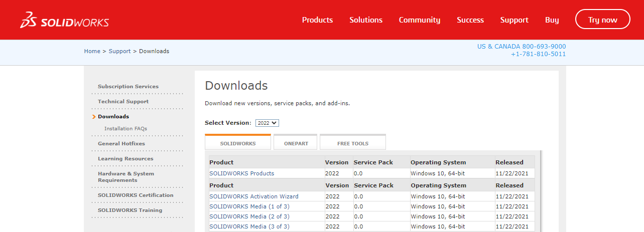Click the Downloads breadcrumb
Image resolution: width=644 pixels, height=232 pixels.
point(154,51)
